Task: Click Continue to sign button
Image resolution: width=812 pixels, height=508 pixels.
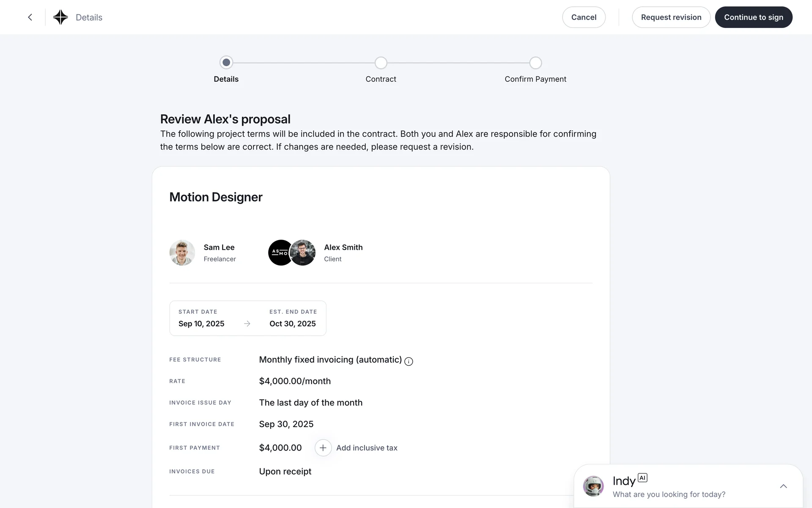Action: point(753,17)
